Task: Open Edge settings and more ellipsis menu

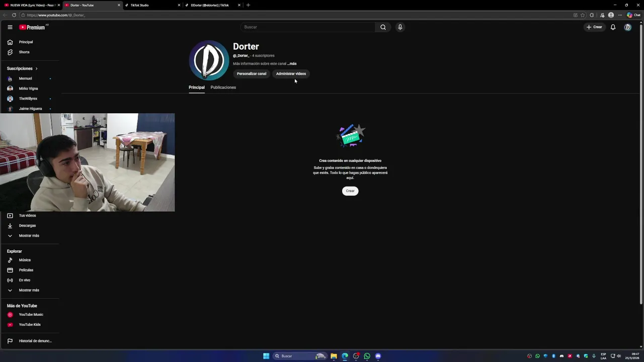Action: click(x=620, y=15)
